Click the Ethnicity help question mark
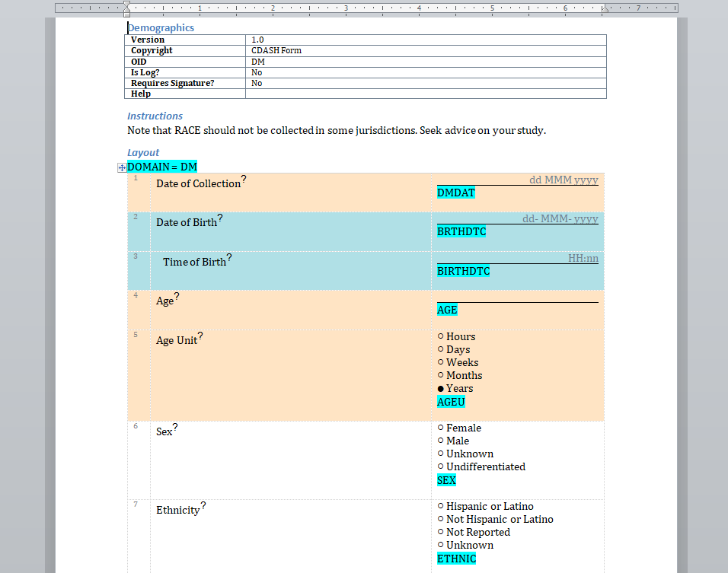Image resolution: width=728 pixels, height=573 pixels. (203, 506)
